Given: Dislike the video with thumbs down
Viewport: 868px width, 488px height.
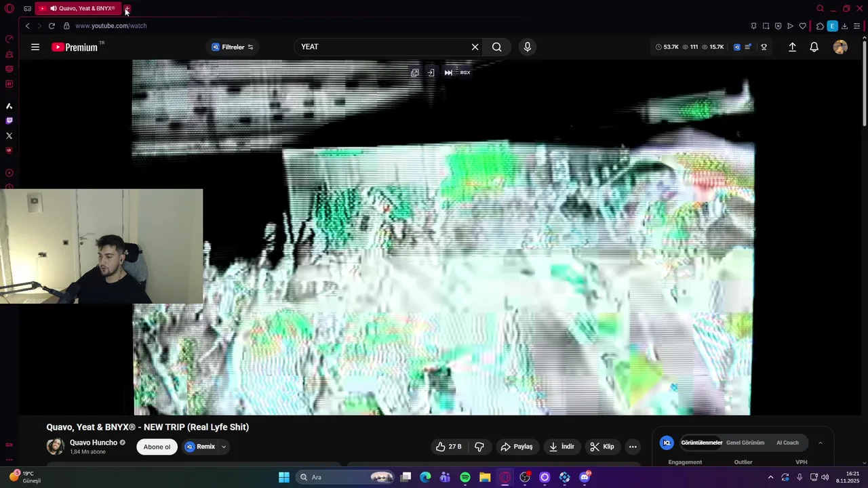Looking at the screenshot, I should [479, 447].
